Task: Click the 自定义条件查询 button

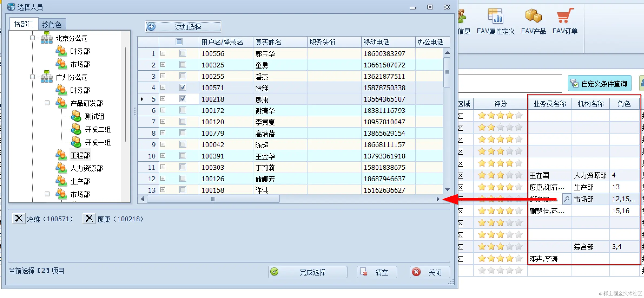Action: click(x=599, y=84)
